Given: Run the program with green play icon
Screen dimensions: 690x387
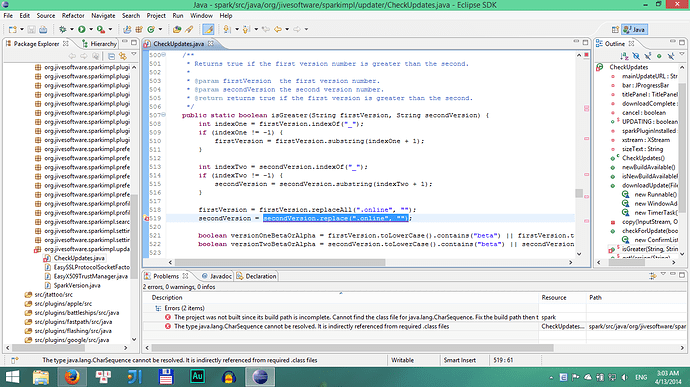Looking at the screenshot, I should 81,29.
